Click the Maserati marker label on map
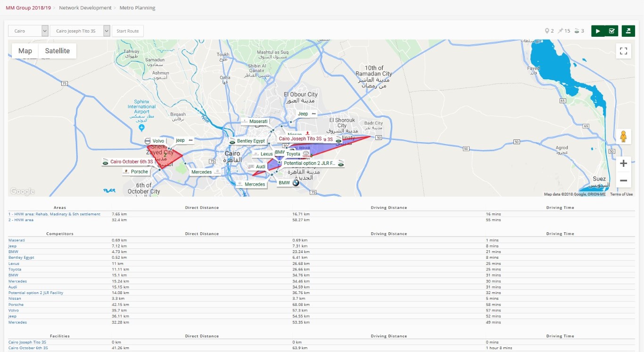Image resolution: width=644 pixels, height=352 pixels. point(258,122)
